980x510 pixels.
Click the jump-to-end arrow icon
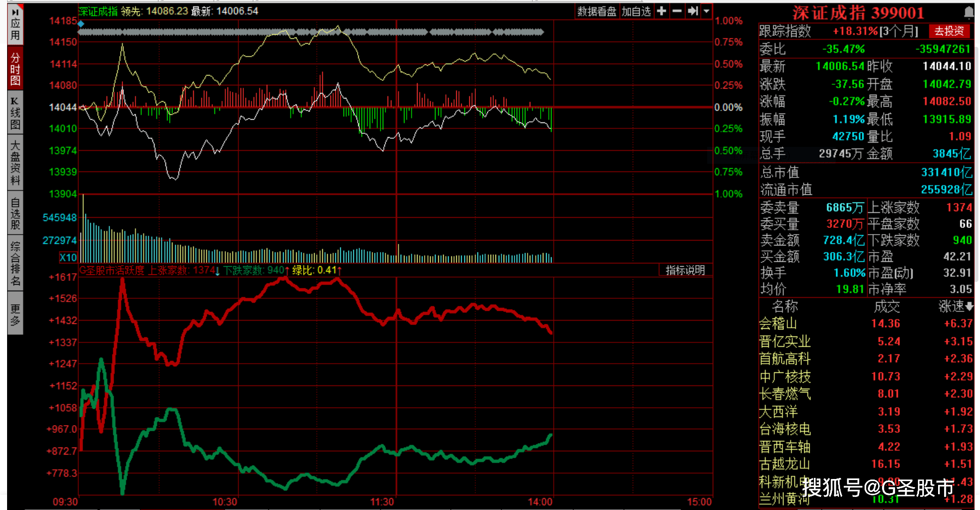point(693,11)
